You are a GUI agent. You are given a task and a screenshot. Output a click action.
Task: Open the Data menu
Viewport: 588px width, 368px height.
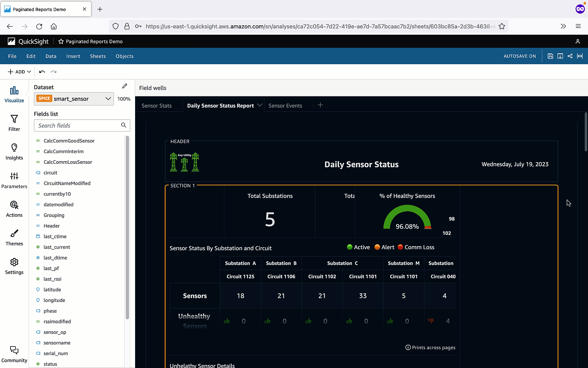point(51,56)
